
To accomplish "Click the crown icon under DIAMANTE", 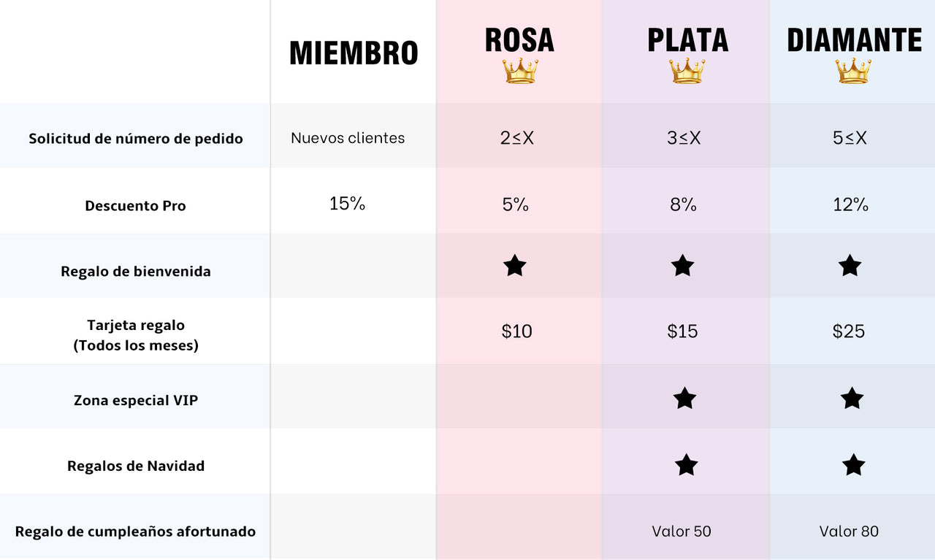I will (x=853, y=72).
